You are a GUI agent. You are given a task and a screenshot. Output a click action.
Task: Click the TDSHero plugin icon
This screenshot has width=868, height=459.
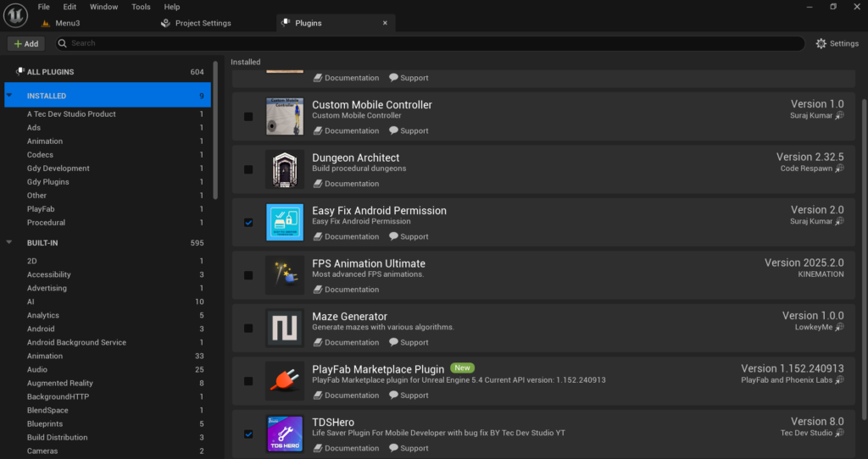point(285,434)
